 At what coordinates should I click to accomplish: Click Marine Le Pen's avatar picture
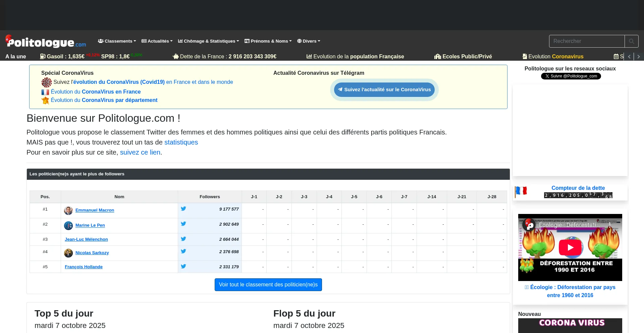[x=68, y=226]
